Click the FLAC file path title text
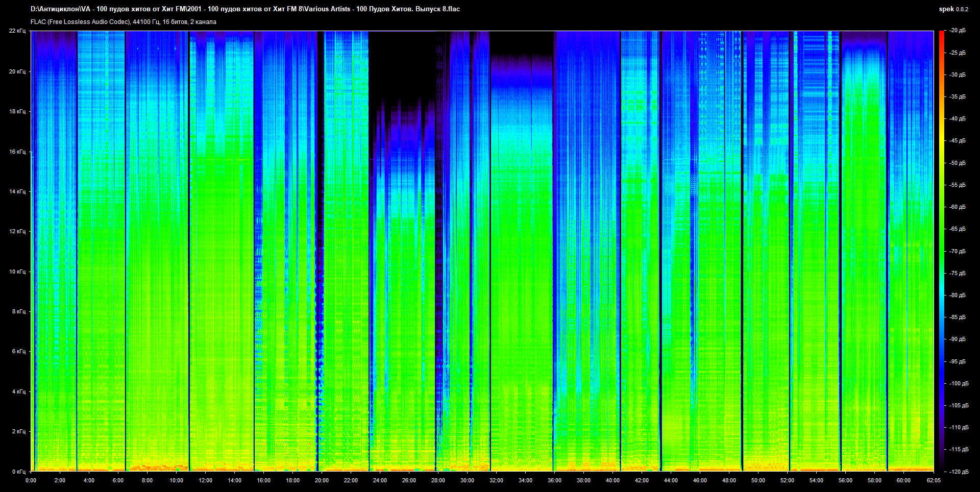The width and height of the screenshot is (980, 492). pyautogui.click(x=245, y=9)
